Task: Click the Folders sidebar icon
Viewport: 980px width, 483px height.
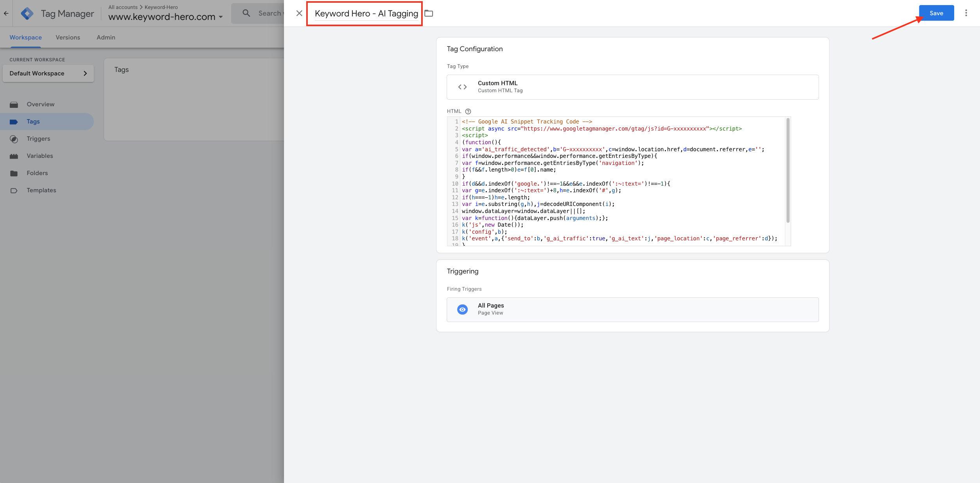Action: [x=14, y=173]
